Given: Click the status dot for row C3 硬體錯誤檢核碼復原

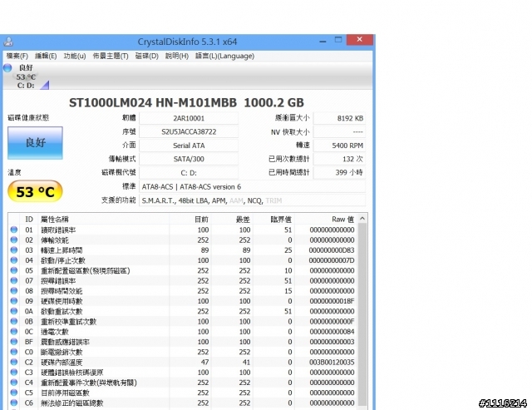Looking at the screenshot, I should (x=14, y=373).
